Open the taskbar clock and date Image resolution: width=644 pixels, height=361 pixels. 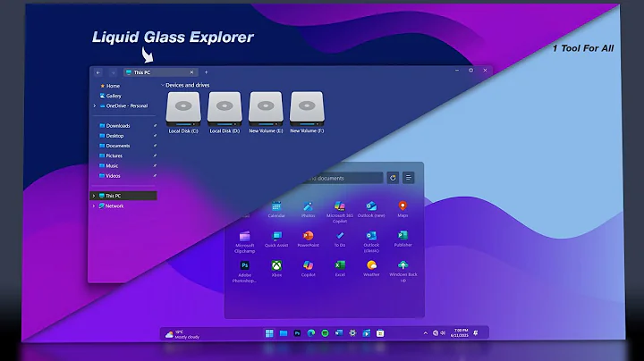pos(459,332)
